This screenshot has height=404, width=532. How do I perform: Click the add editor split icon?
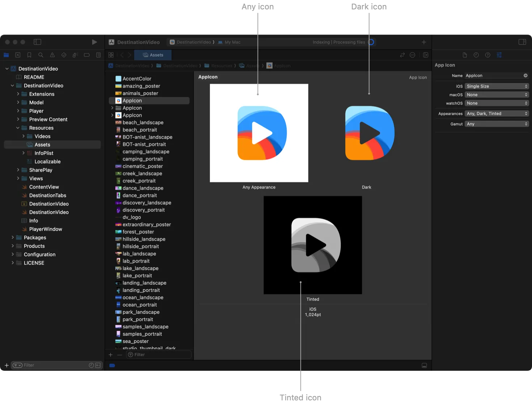click(x=426, y=55)
